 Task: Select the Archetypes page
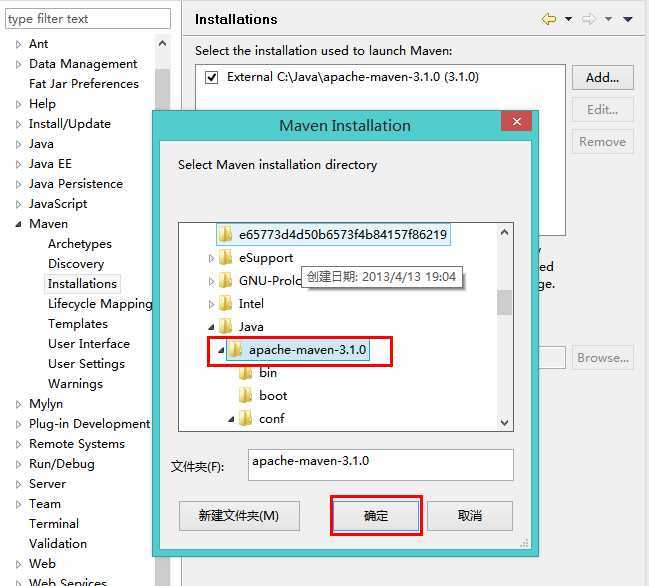pyautogui.click(x=80, y=244)
